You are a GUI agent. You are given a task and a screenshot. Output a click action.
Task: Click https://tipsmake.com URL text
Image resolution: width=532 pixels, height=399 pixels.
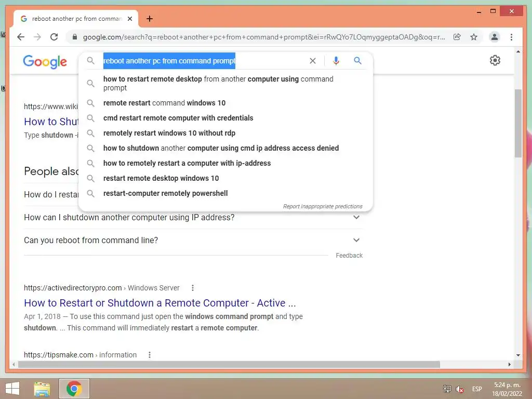click(x=58, y=354)
